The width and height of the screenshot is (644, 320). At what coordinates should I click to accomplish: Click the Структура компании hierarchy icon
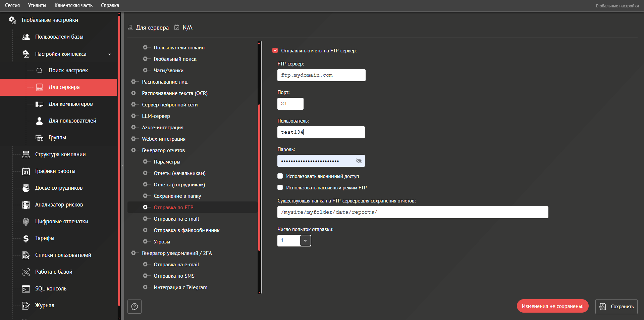(x=26, y=154)
